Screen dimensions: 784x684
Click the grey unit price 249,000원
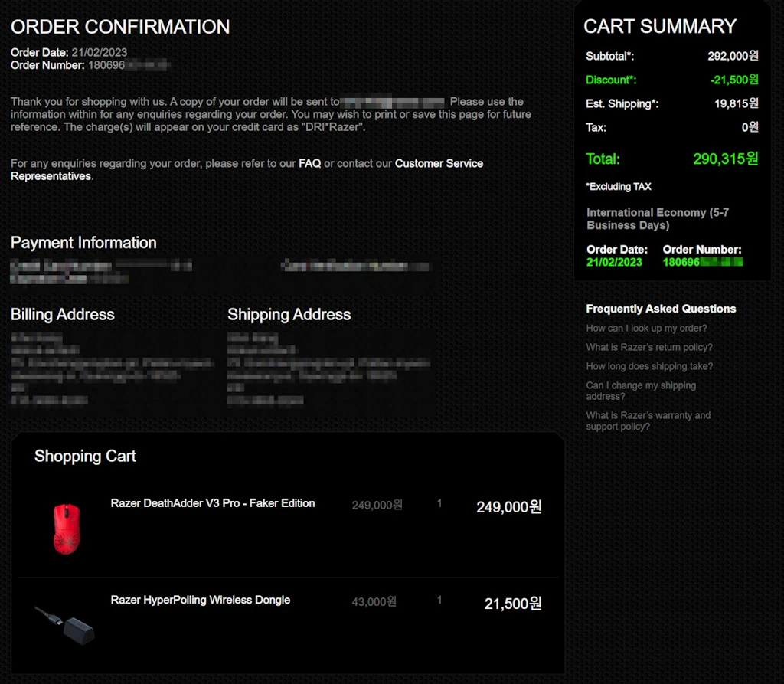(377, 505)
